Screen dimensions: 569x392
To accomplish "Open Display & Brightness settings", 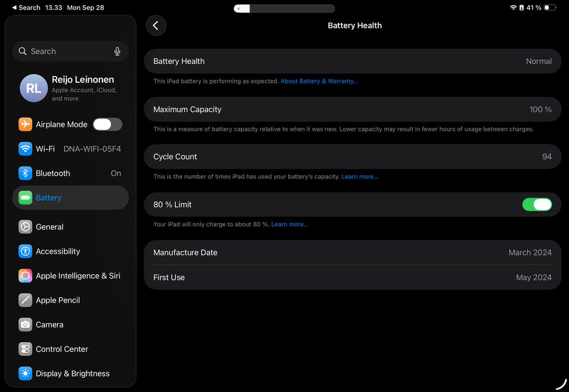I will click(71, 374).
